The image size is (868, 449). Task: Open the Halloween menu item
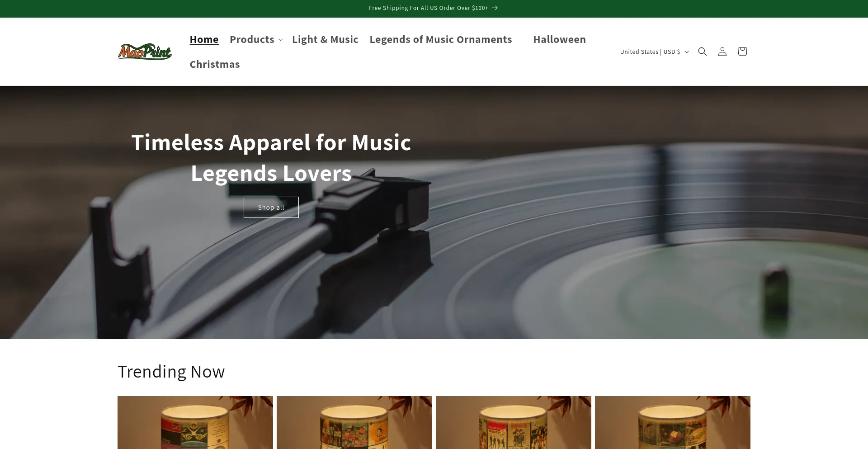559,39
